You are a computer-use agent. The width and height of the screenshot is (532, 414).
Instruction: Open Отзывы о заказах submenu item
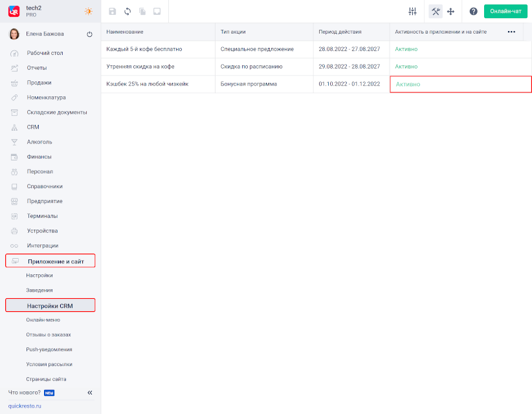point(49,334)
